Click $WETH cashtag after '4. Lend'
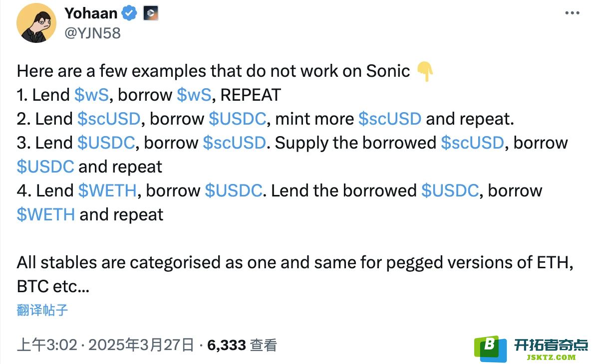 point(107,190)
